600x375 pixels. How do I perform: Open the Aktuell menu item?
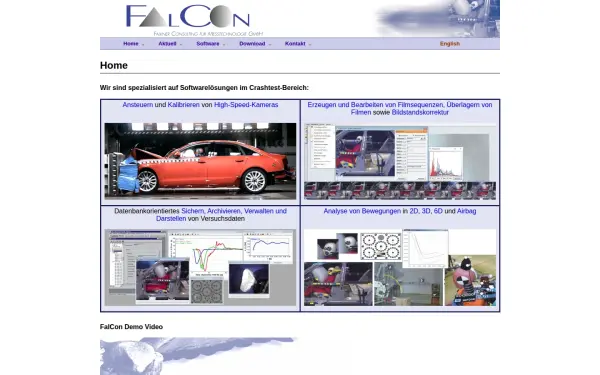pos(167,44)
